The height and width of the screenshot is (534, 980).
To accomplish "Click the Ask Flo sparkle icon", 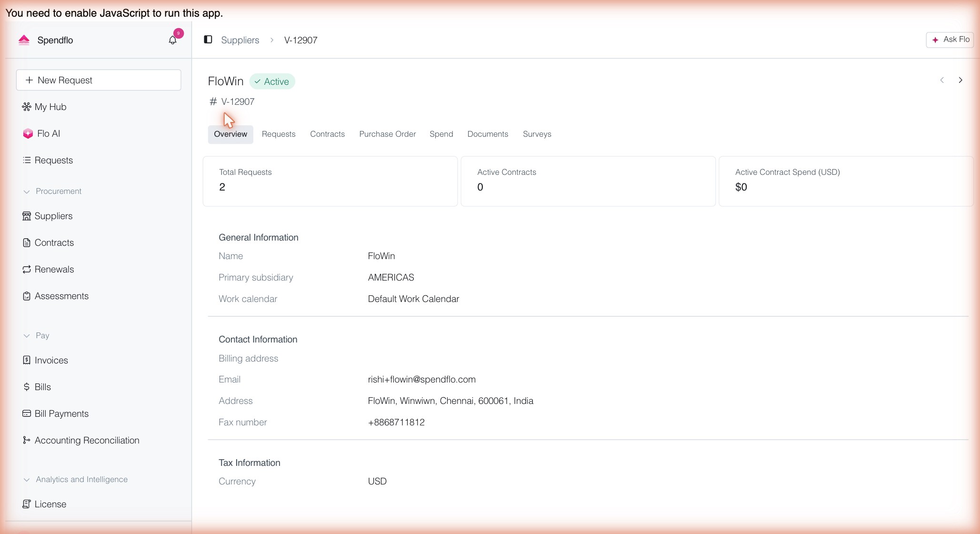I will click(x=935, y=40).
